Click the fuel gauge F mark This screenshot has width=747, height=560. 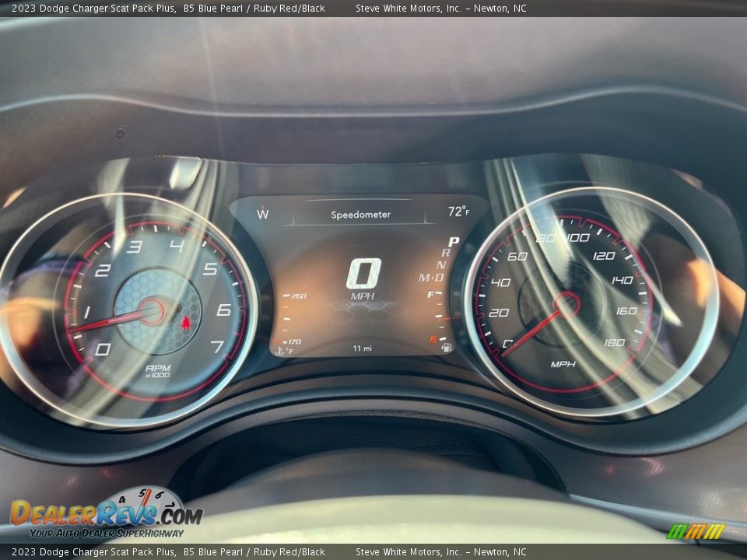430,295
